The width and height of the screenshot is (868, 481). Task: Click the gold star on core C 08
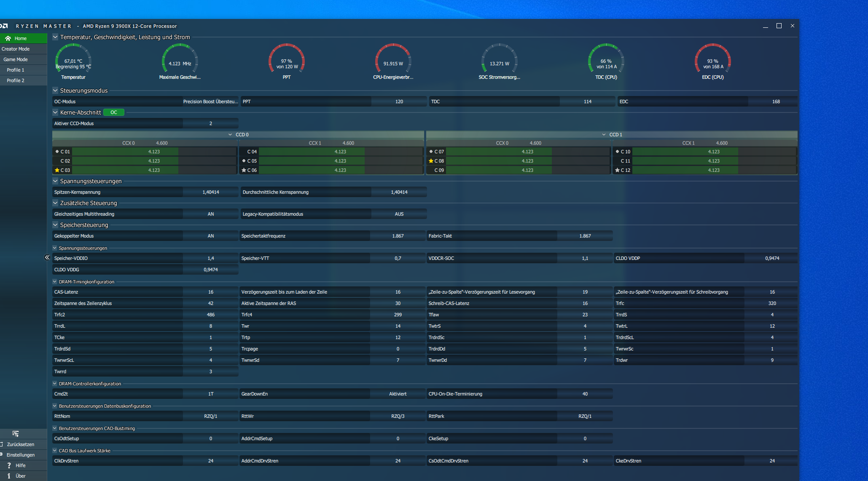tap(431, 161)
